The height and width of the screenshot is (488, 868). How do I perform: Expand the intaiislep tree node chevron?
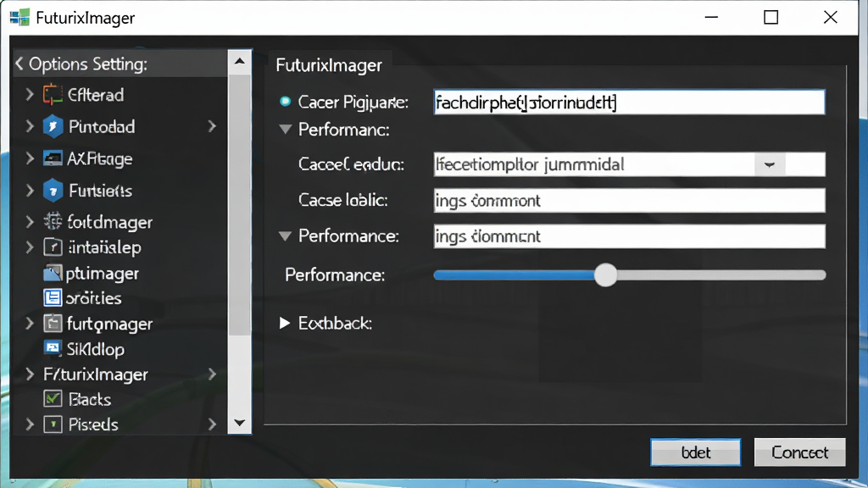click(30, 247)
